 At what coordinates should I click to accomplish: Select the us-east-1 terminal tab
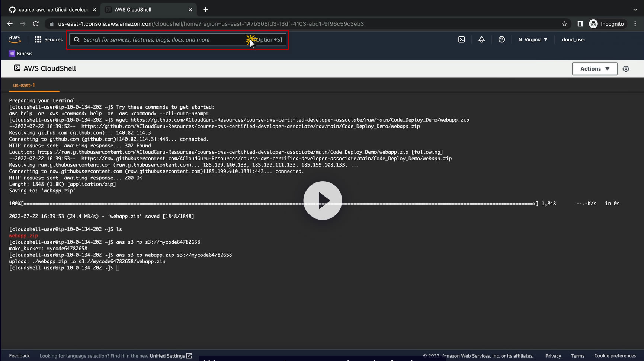click(x=24, y=85)
